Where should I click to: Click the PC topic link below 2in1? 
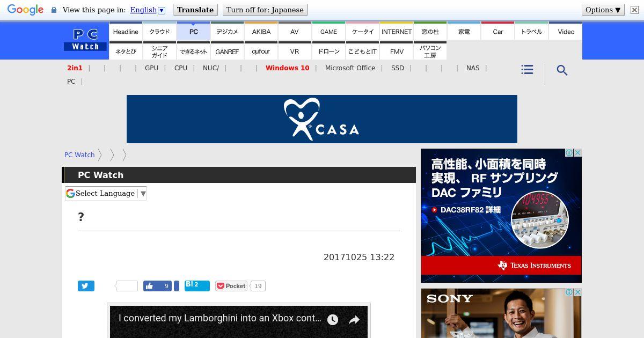71,82
